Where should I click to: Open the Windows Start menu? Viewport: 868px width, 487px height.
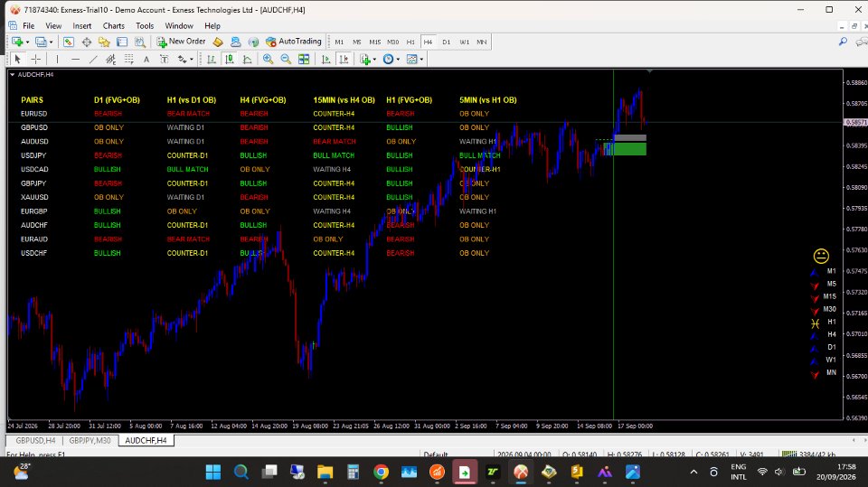(213, 472)
